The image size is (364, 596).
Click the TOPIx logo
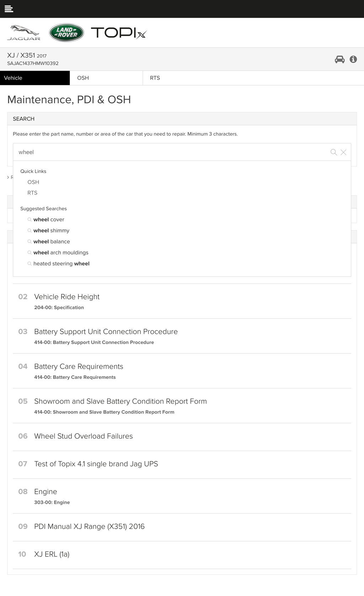(119, 33)
